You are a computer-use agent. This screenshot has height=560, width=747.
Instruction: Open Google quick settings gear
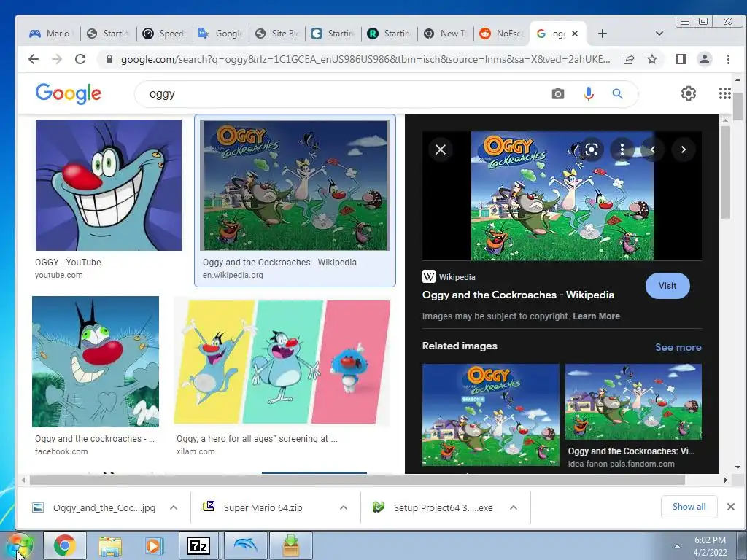click(689, 93)
